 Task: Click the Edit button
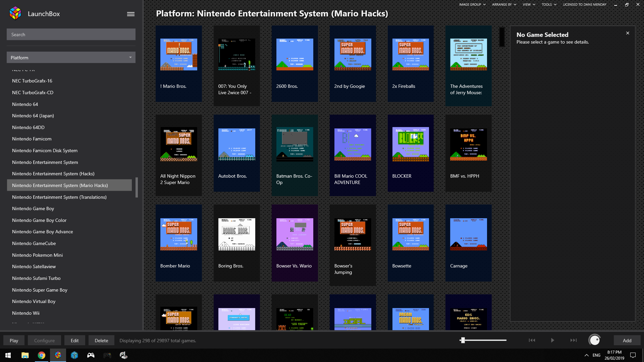coord(75,341)
